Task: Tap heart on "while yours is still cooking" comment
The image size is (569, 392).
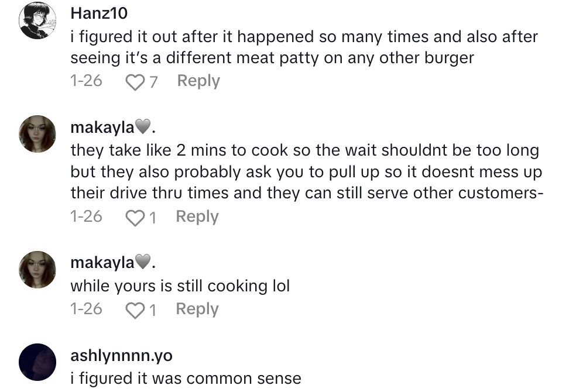Action: click(x=135, y=310)
